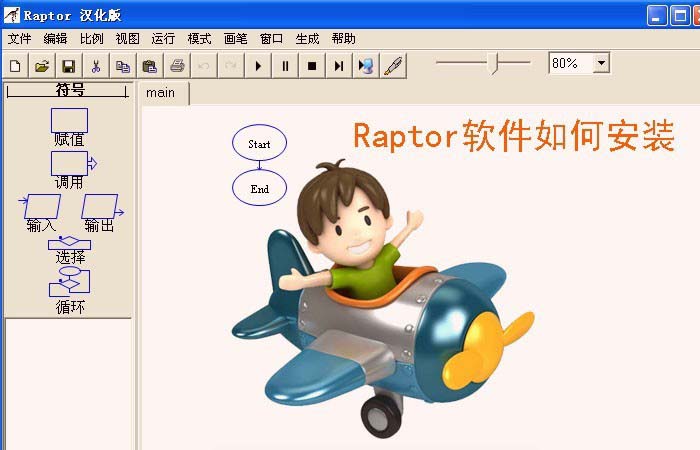Select the 循环 loop symbol

(70, 291)
